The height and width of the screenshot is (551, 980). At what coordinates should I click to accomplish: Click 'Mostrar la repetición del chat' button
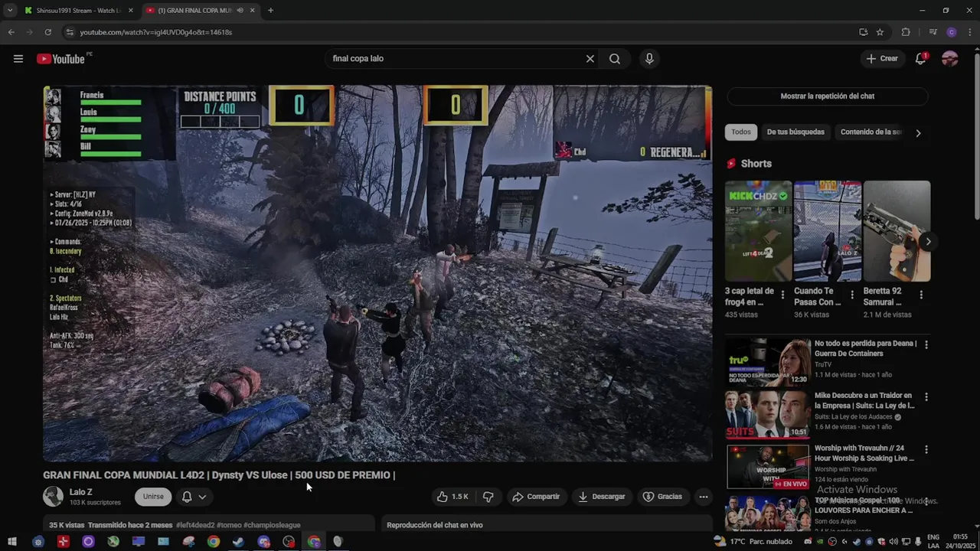[827, 96]
